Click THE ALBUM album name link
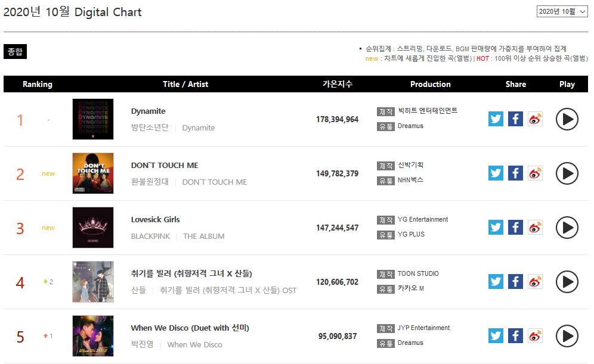 coord(204,237)
